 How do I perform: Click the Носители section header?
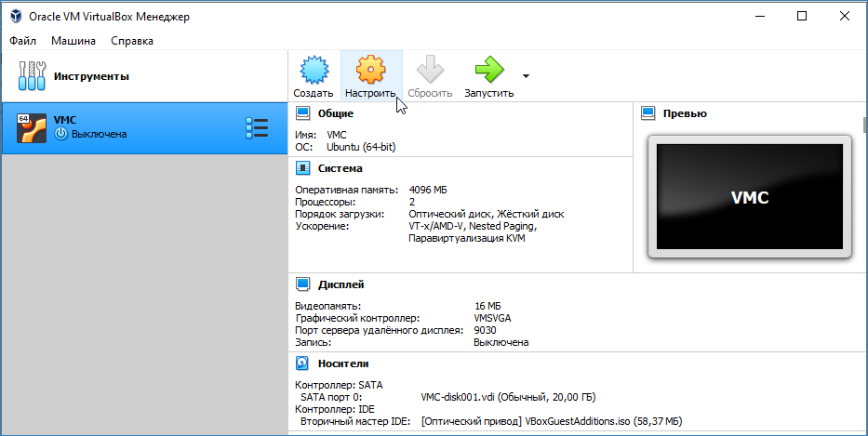[x=342, y=363]
